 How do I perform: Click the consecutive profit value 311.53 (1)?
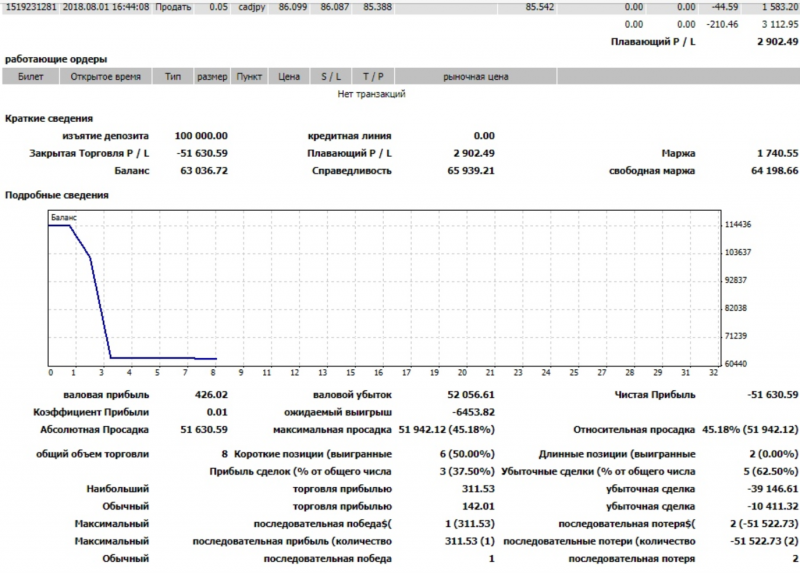tap(469, 541)
